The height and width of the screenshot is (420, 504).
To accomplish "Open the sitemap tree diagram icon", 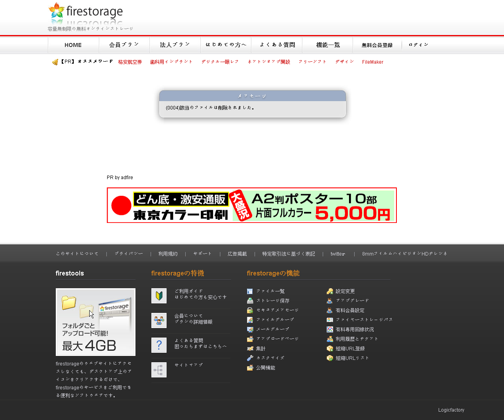I will click(159, 370).
